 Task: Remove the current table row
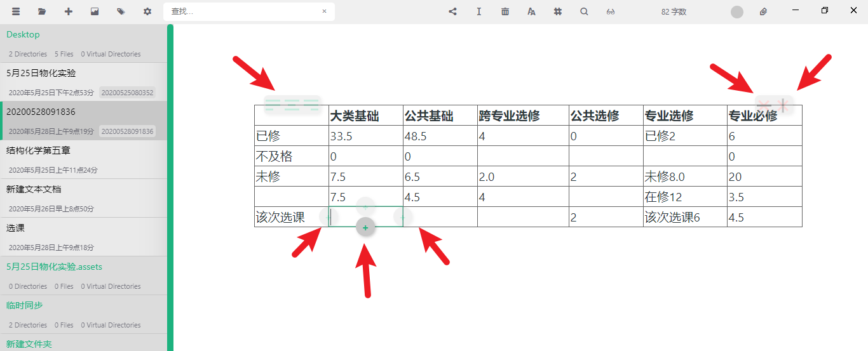tap(764, 105)
